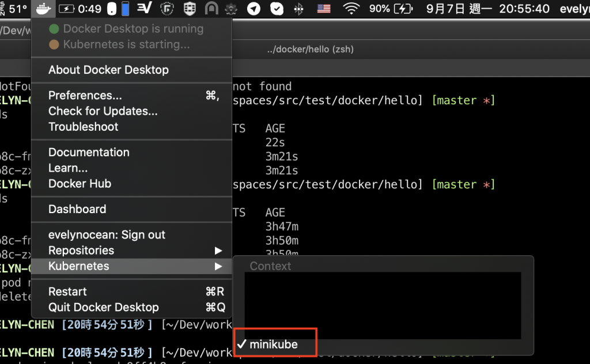Expand the Repositories submenu
Screen dimensions: 590x364
[x=131, y=251]
